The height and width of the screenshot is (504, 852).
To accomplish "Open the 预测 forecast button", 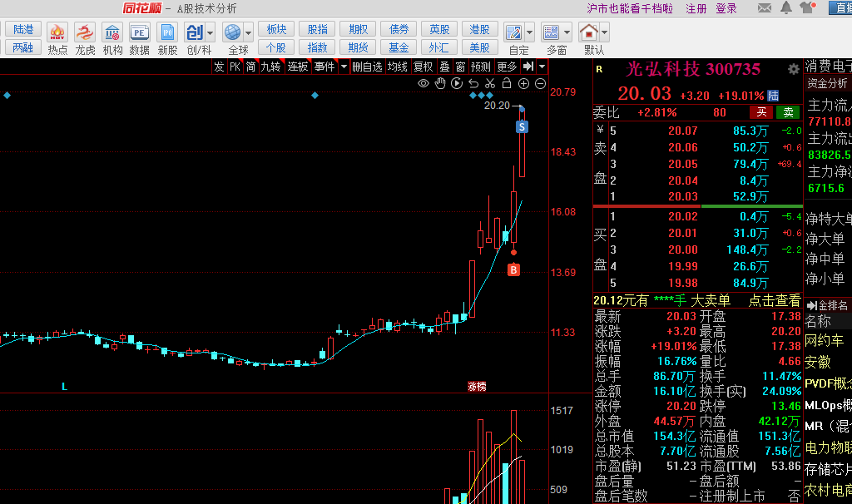I will pyautogui.click(x=480, y=67).
